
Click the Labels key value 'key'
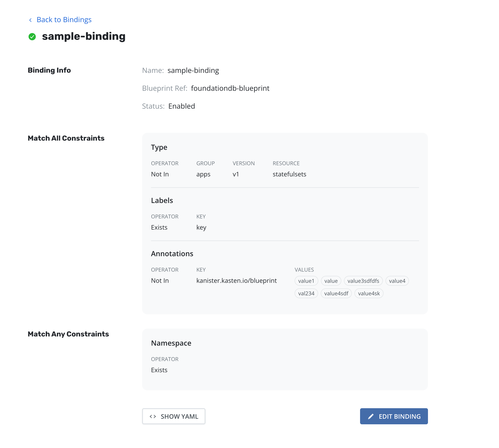point(201,227)
